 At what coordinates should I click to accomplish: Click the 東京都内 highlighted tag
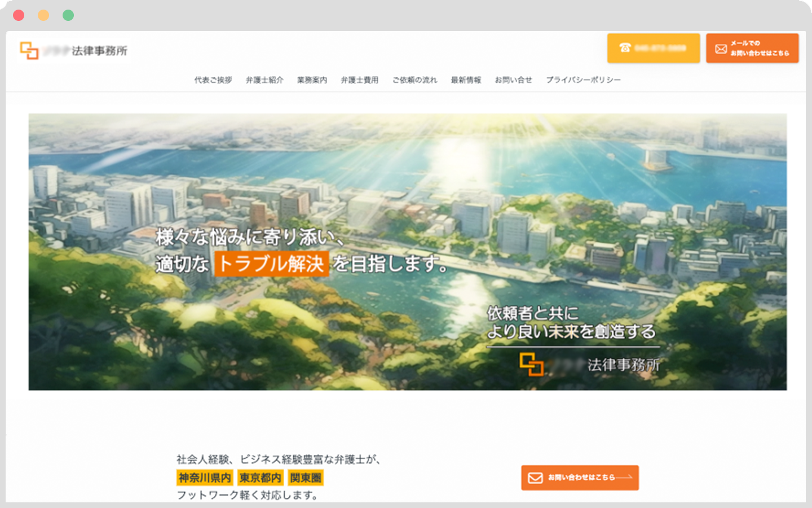tap(260, 478)
